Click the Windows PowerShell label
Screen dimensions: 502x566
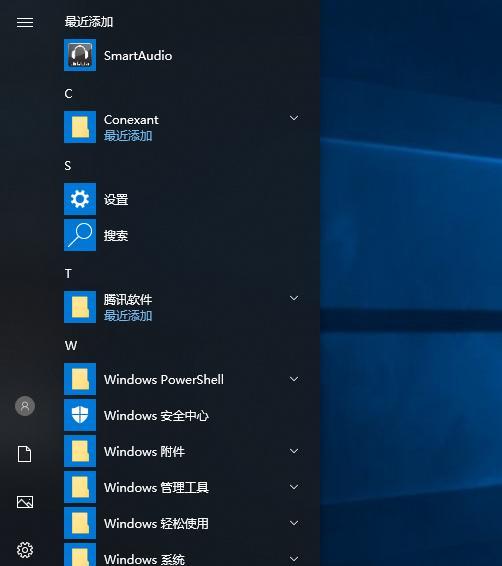click(x=164, y=379)
